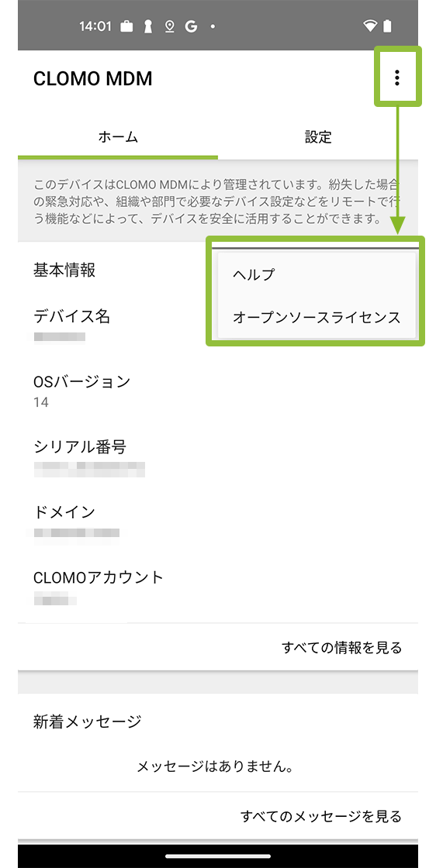This screenshot has width=436, height=868.
Task: Tap the notification dot in status bar
Action: [x=213, y=26]
